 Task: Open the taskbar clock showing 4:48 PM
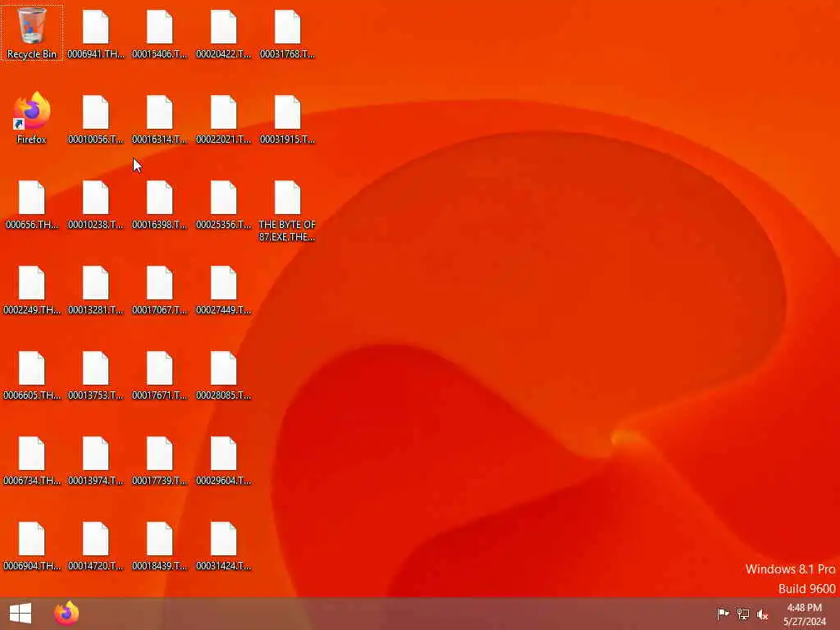click(x=805, y=614)
